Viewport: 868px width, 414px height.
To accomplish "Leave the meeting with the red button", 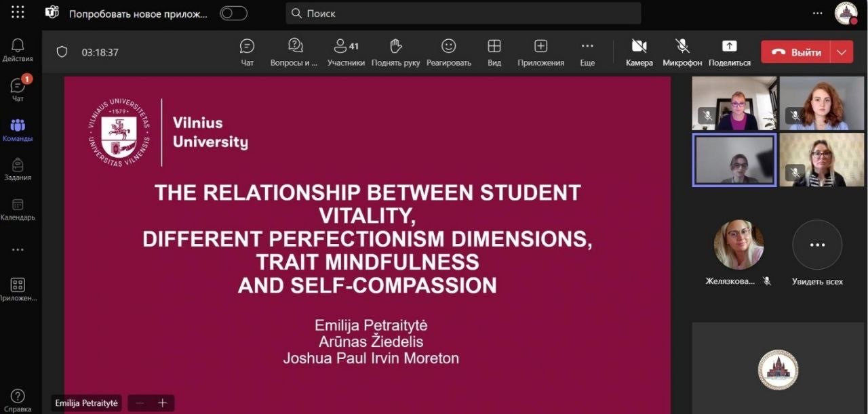I will click(x=797, y=52).
